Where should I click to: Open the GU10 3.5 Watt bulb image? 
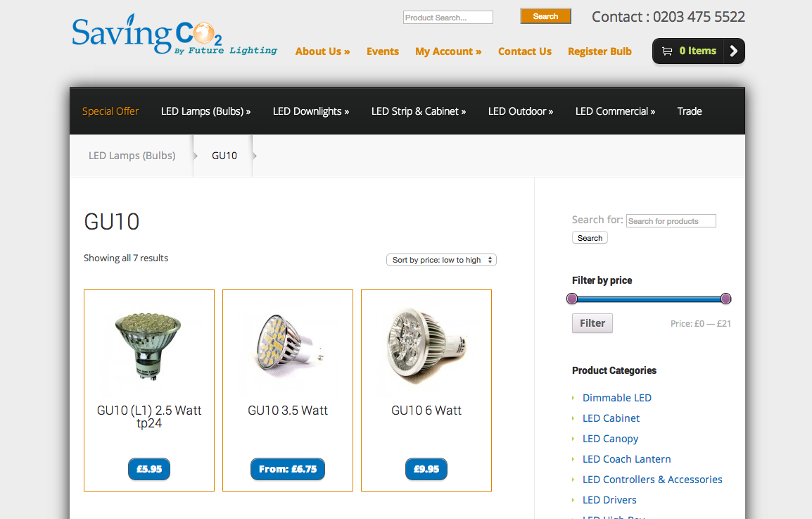point(287,346)
